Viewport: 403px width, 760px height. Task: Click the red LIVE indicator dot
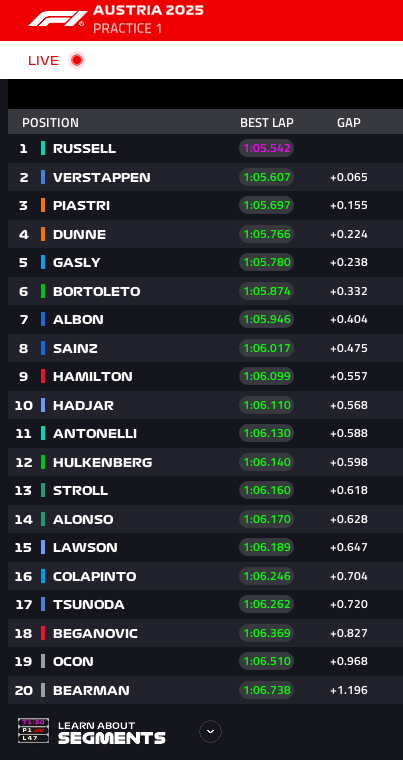(77, 60)
